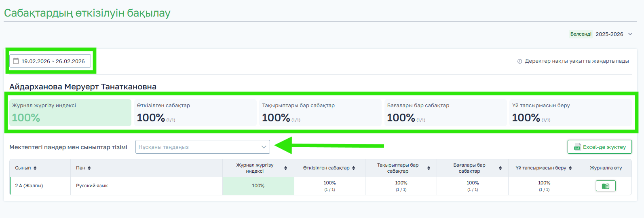Click the Журналға өту column header
This screenshot has width=644, height=218.
(606, 168)
